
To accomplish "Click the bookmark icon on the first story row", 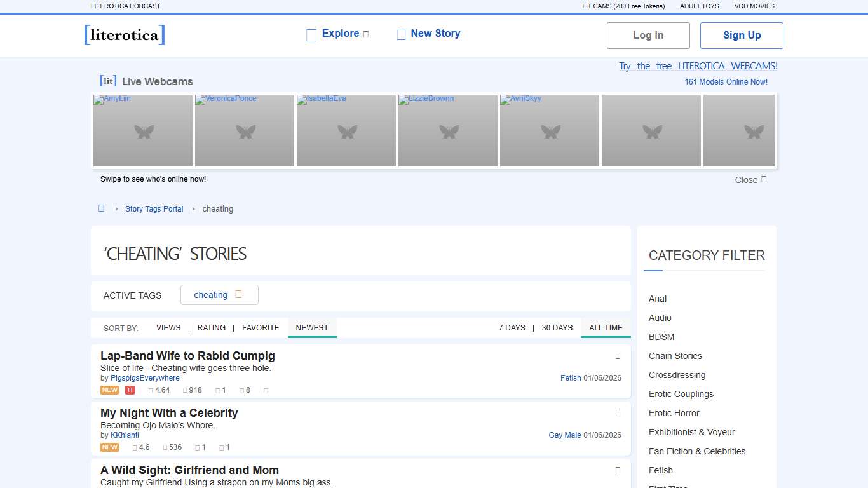I will pos(618,356).
